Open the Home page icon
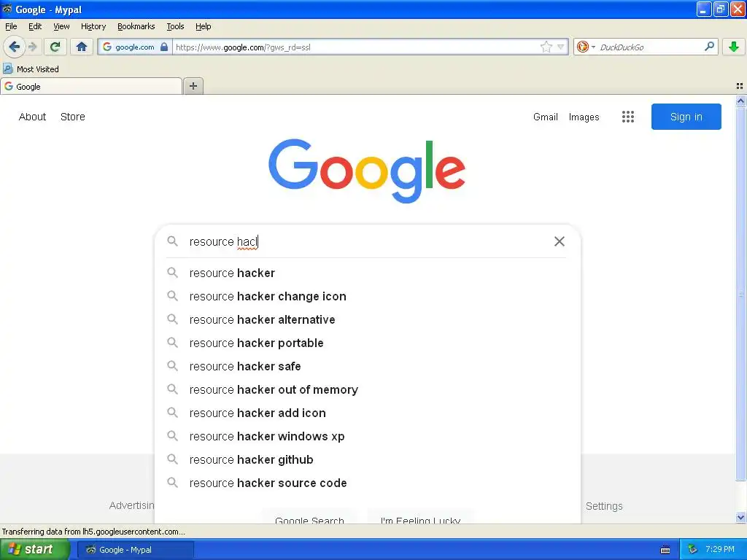Viewport: 747px width, 560px height. click(x=82, y=47)
